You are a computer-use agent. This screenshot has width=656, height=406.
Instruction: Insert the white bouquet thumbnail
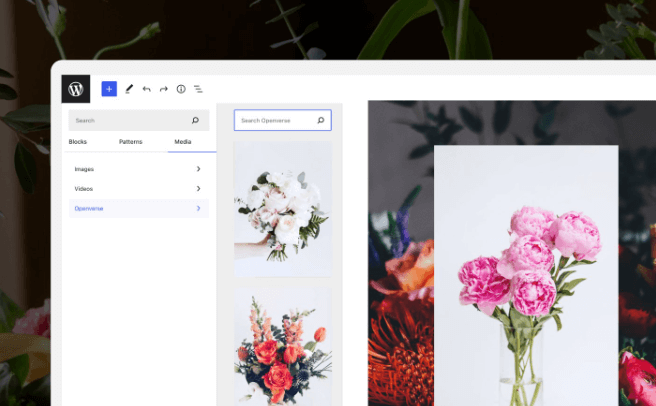point(283,208)
